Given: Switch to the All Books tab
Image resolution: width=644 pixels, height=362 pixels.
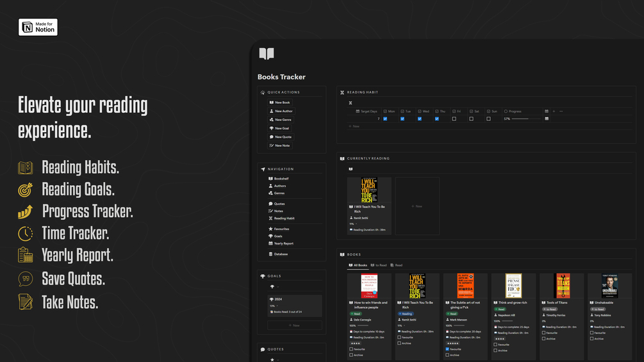Looking at the screenshot, I should [358, 265].
